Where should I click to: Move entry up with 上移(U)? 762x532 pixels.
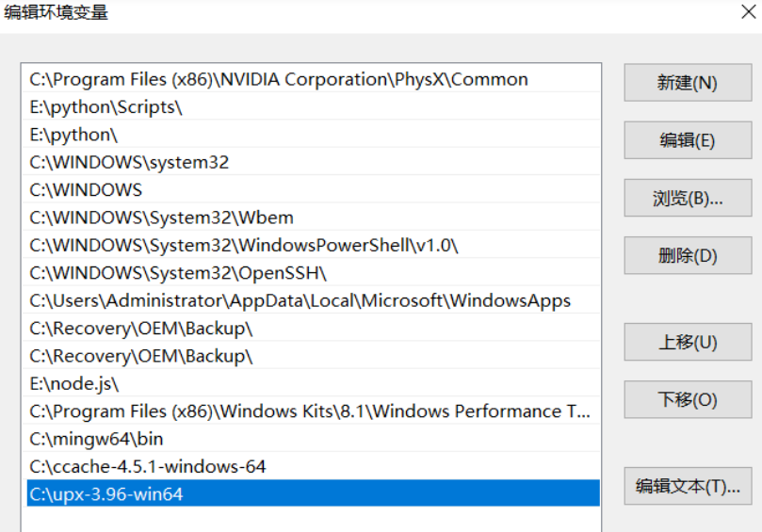tap(688, 342)
